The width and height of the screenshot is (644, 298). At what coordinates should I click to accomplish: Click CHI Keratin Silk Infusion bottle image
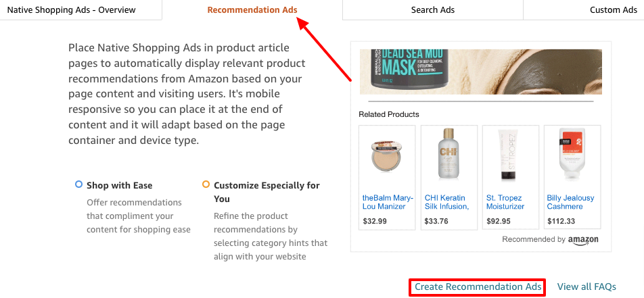(448, 156)
